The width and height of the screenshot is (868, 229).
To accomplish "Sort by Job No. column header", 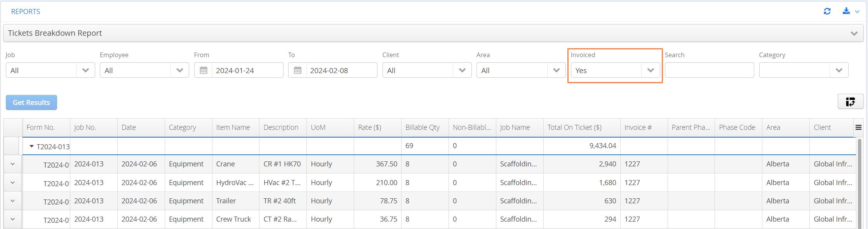I will [94, 128].
